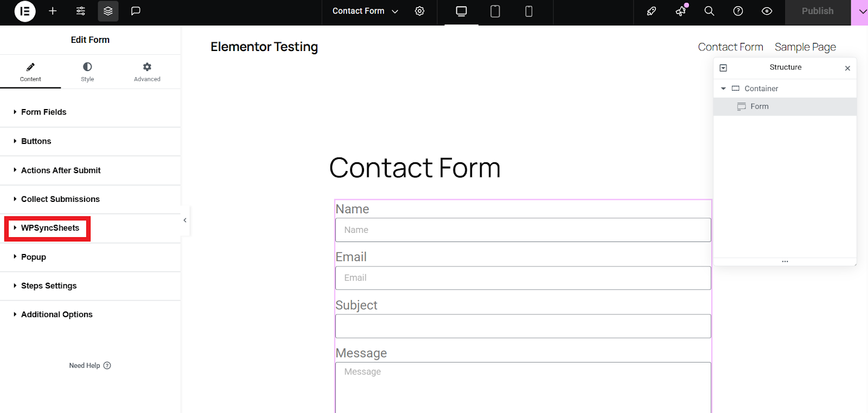
Task: Click the Message field label
Action: pyautogui.click(x=361, y=353)
